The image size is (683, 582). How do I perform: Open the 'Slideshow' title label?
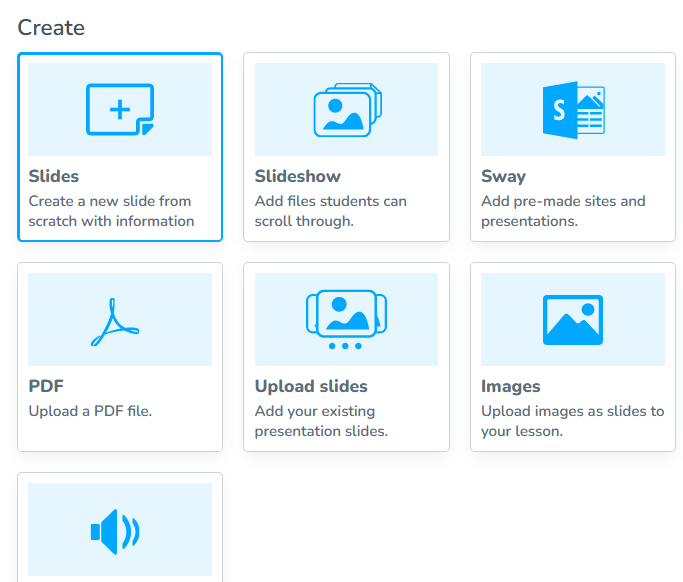click(x=298, y=176)
